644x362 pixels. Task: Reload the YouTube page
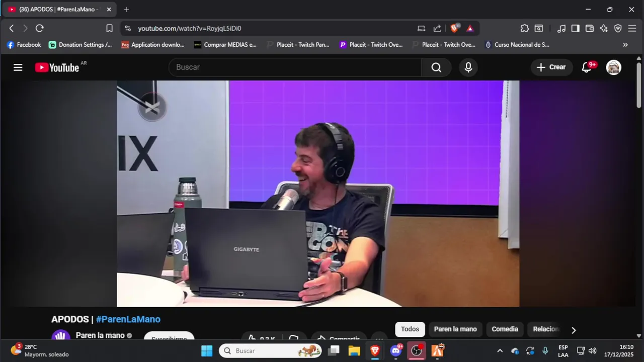click(x=40, y=29)
